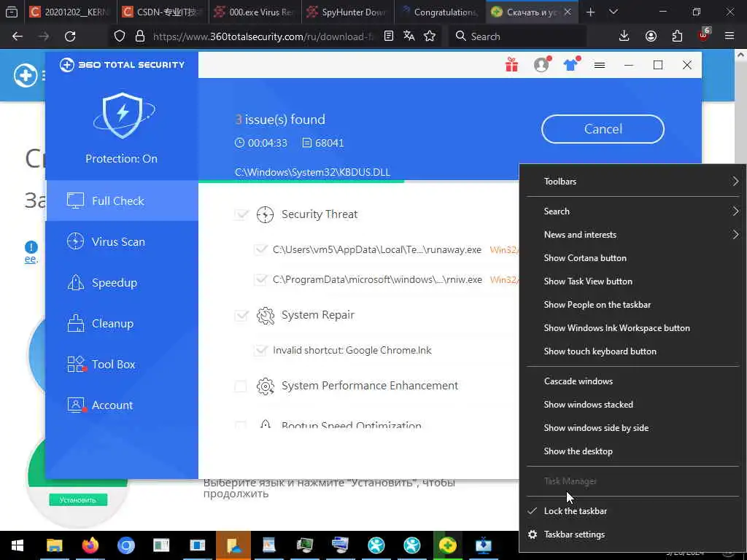The height and width of the screenshot is (560, 747).
Task: Bookmark this page with the star icon
Action: coord(430,36)
